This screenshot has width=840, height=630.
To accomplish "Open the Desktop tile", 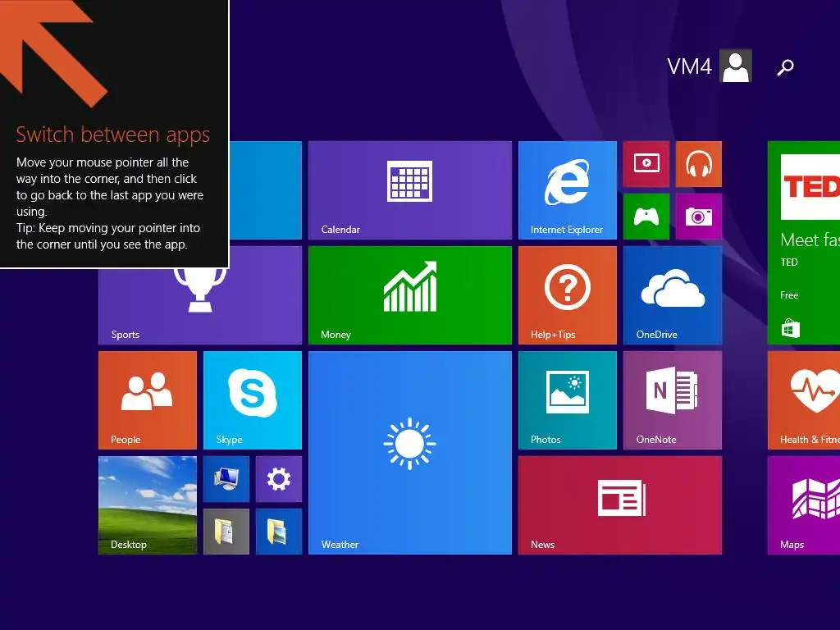I will (148, 505).
